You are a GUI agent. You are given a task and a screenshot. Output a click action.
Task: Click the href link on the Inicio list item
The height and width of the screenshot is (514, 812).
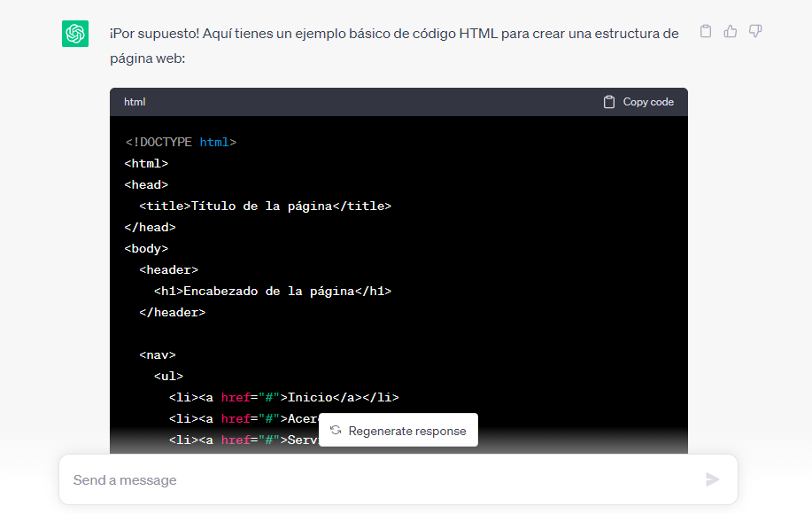coord(236,397)
